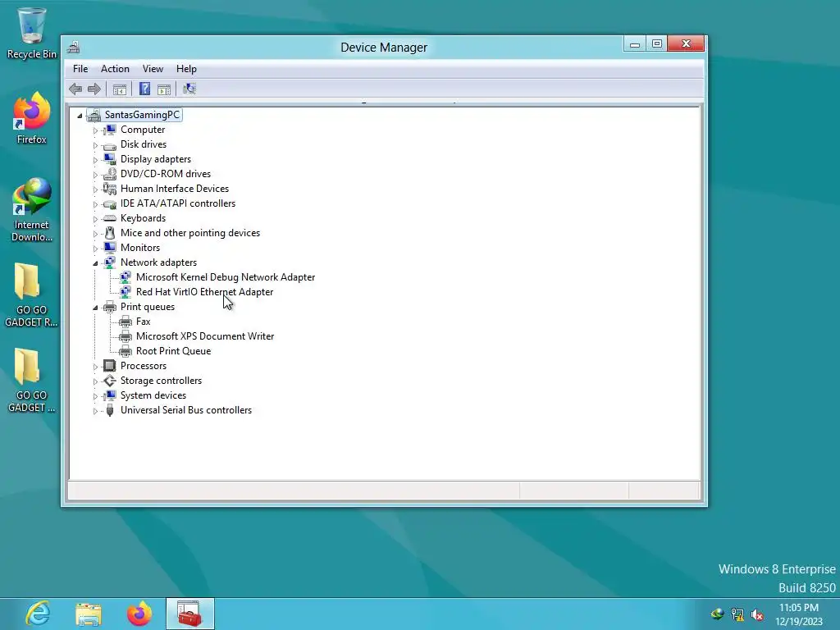Screen dimensions: 840x630
Task: Click Scan for hardware changes icon
Action: click(x=189, y=89)
